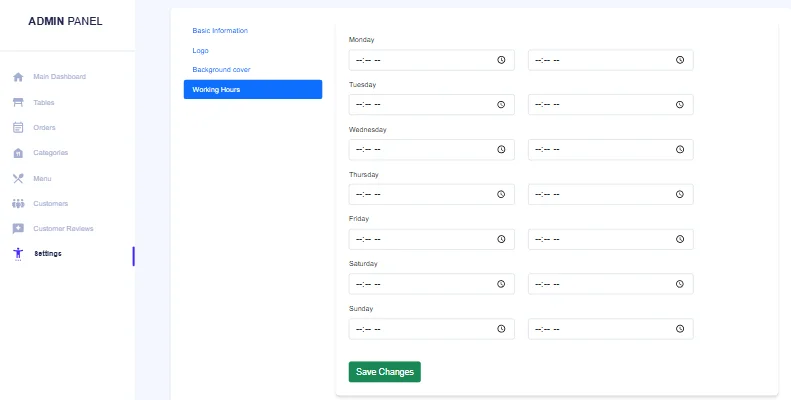This screenshot has height=400, width=791.
Task: Open clock picker for Sunday opening time
Action: [x=501, y=329]
